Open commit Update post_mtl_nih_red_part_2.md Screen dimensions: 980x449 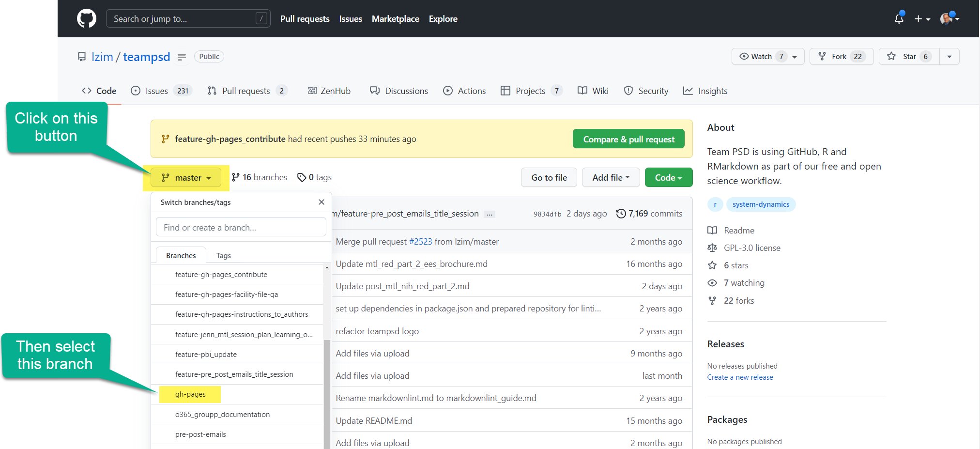402,286
